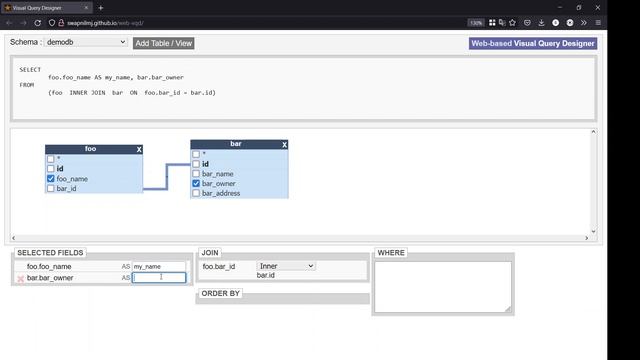640x360 pixels.
Task: Click the canvas scroll down arrow
Action: (x=593, y=231)
